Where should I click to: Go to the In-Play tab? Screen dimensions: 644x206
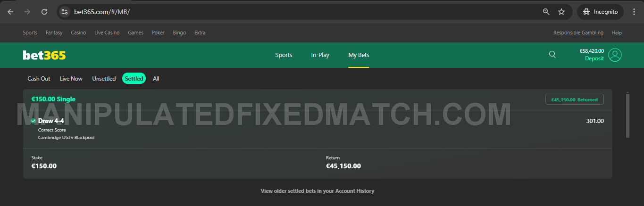point(320,55)
